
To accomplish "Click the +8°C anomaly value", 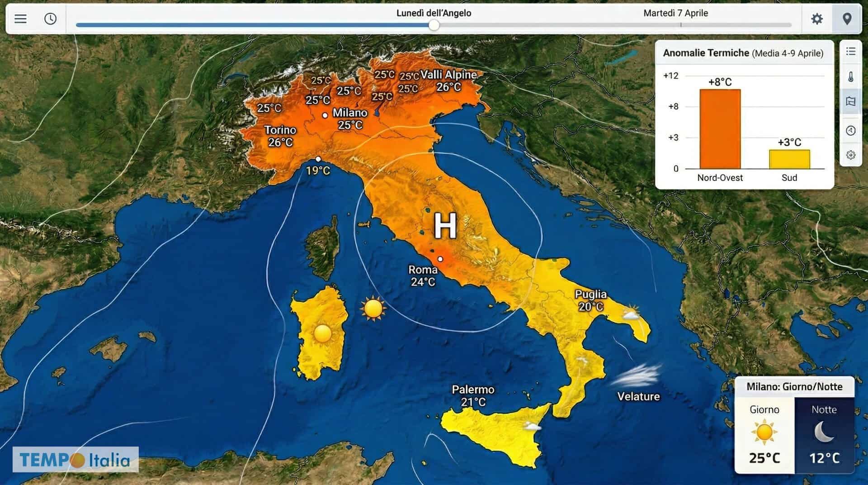I will (720, 82).
